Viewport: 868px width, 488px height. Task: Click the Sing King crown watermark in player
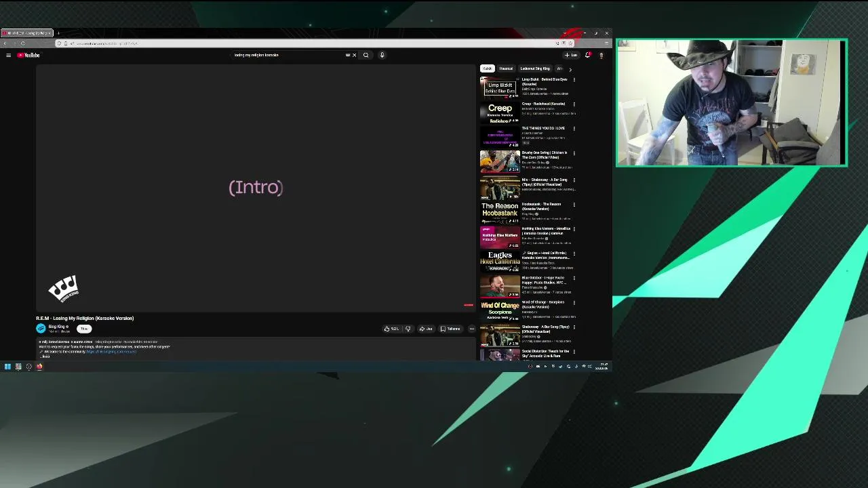click(64, 289)
